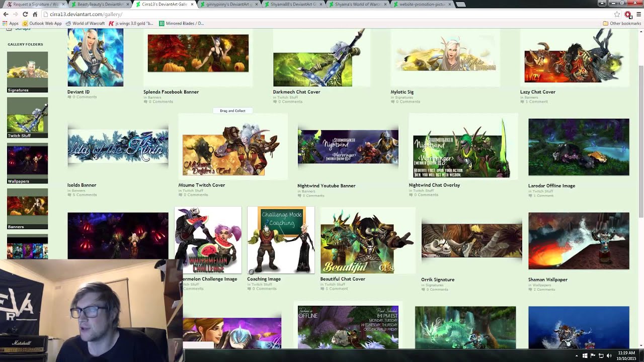Click the browser Forward arrow
Image resolution: width=644 pixels, height=362 pixels.
pos(15,14)
